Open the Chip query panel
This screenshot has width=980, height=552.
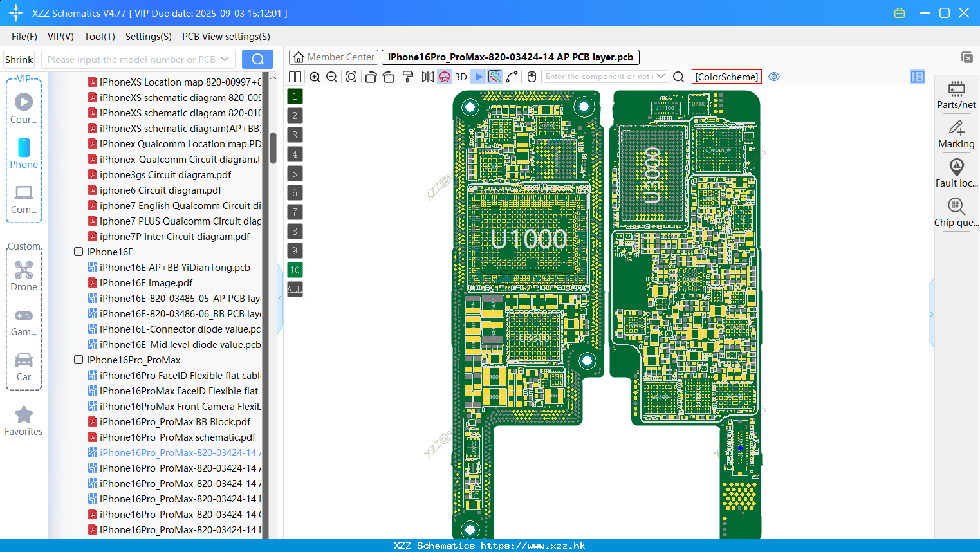point(956,213)
